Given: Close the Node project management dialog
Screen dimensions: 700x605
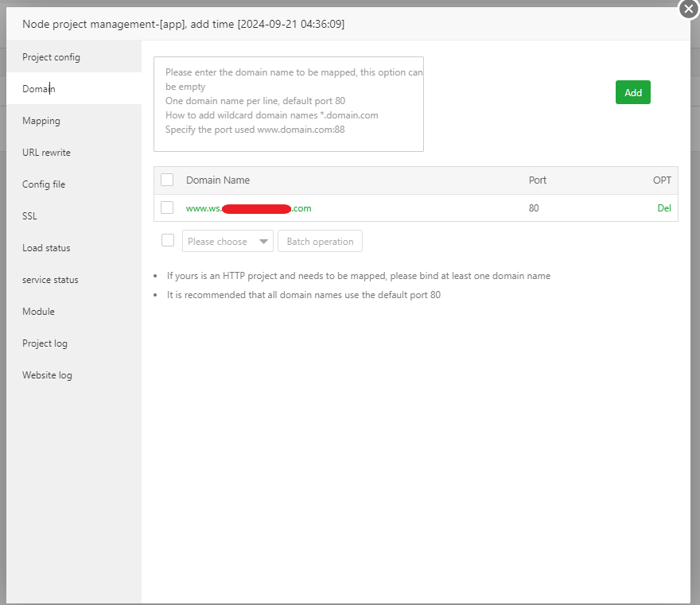Looking at the screenshot, I should [x=689, y=10].
